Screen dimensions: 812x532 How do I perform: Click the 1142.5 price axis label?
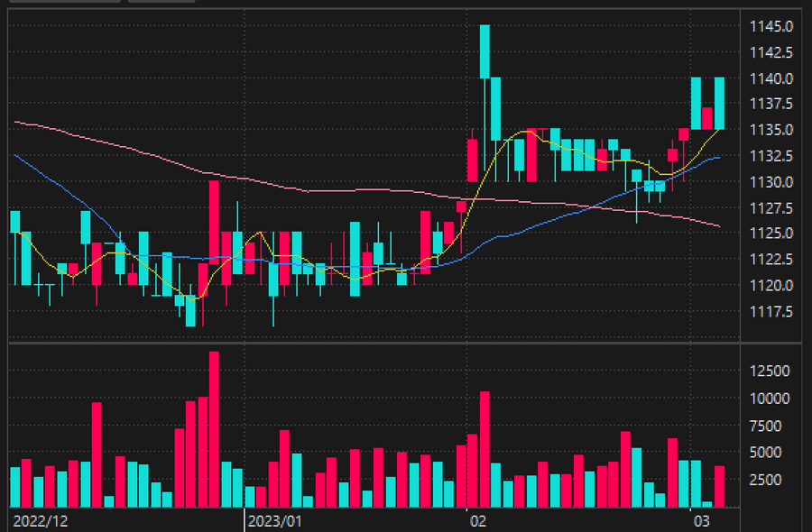[771, 52]
